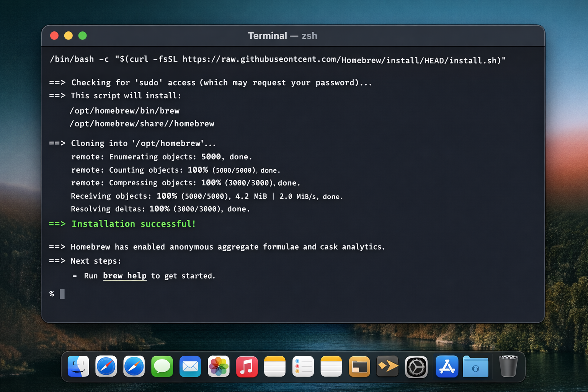Click the anonymous aggregate analytics line
The image size is (588, 392).
pyautogui.click(x=217, y=247)
